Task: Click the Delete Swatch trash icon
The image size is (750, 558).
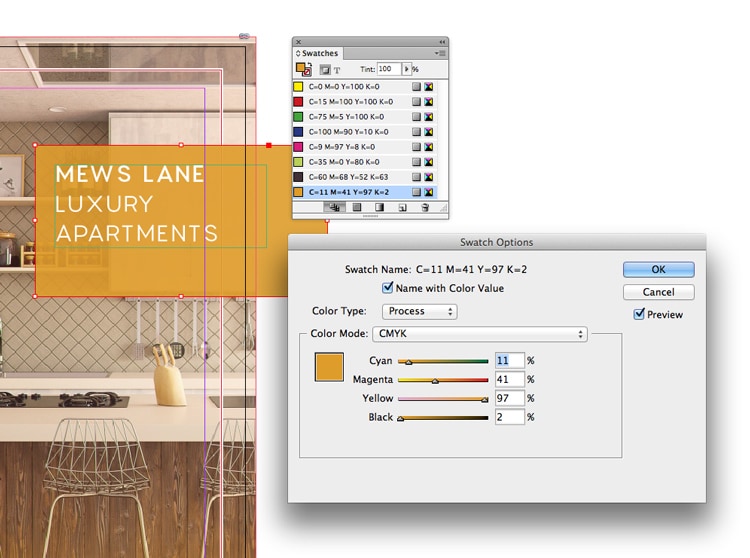Action: tap(425, 207)
